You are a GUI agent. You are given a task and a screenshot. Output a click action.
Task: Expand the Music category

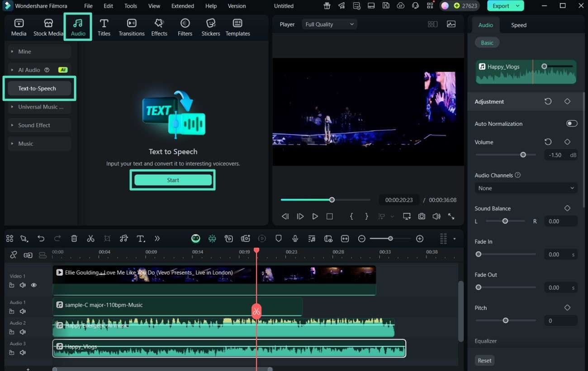coord(39,144)
